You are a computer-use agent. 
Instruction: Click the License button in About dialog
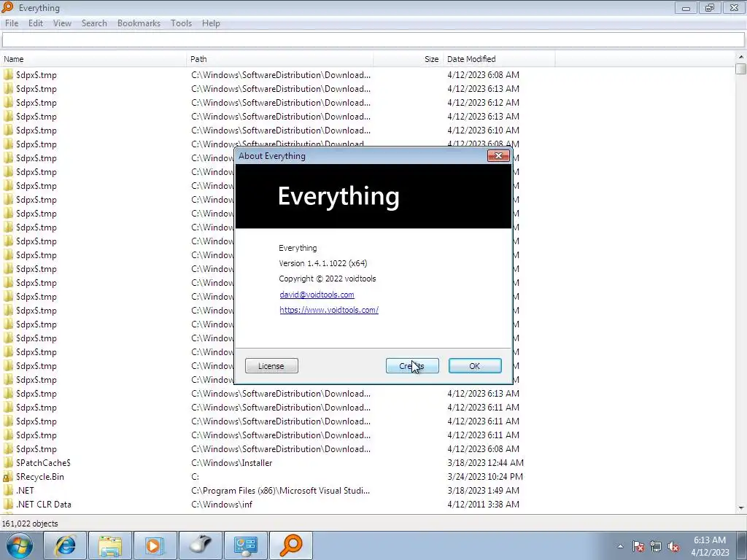pyautogui.click(x=271, y=366)
